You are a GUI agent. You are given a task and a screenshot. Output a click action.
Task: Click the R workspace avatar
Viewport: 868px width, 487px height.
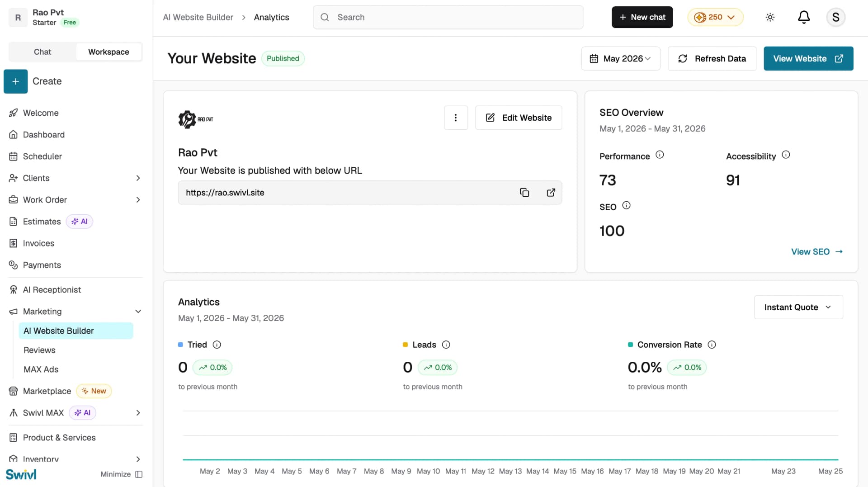click(x=18, y=17)
